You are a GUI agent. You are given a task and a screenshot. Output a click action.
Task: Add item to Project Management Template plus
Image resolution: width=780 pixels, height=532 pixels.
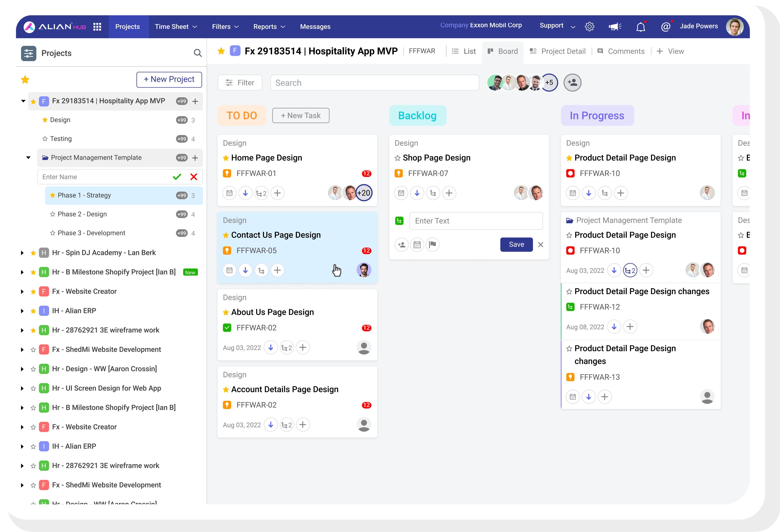[195, 158]
